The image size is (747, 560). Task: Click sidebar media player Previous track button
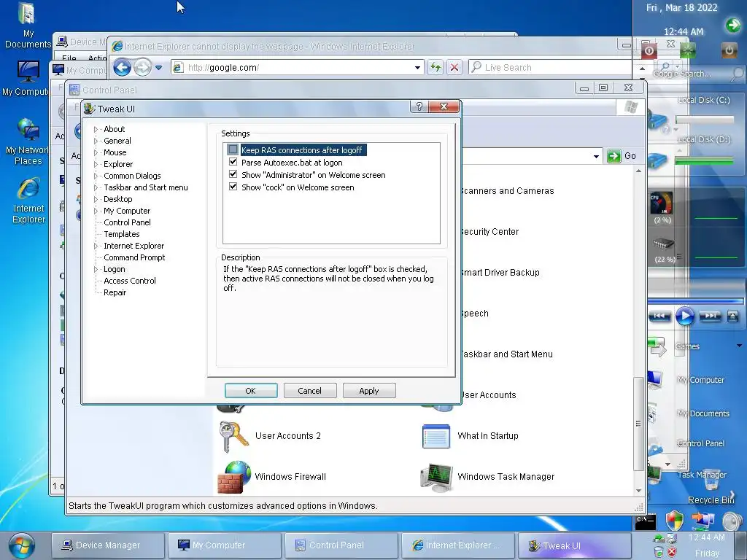[659, 316]
